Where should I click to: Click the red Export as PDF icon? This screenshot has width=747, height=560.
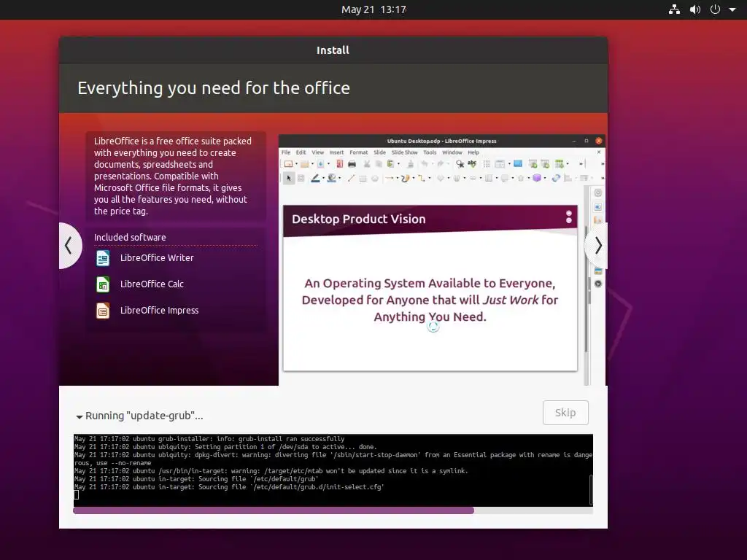340,164
